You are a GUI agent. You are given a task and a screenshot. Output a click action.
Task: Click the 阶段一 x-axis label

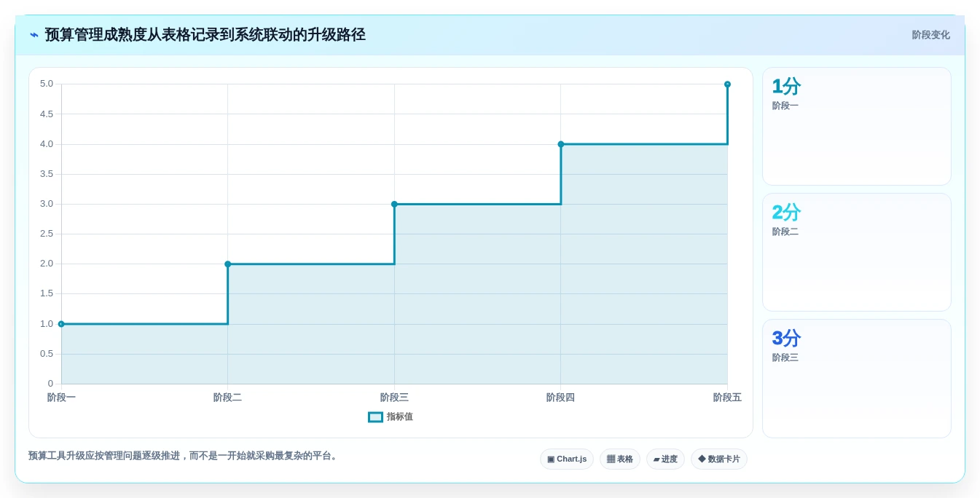point(61,398)
